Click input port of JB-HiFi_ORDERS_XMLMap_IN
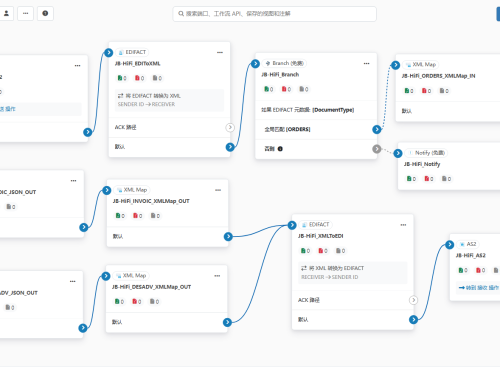The height and width of the screenshot is (383, 500). [395, 65]
